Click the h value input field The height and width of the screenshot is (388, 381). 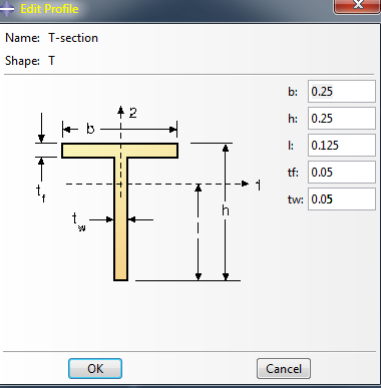[x=342, y=118]
